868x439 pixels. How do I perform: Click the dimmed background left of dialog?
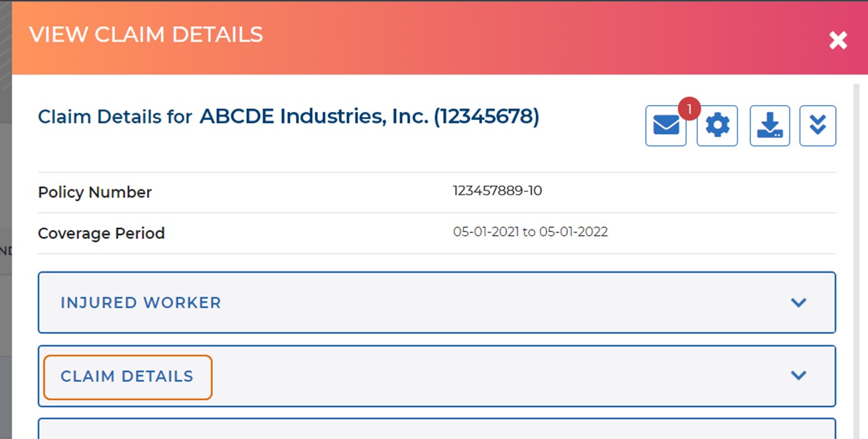click(6, 188)
